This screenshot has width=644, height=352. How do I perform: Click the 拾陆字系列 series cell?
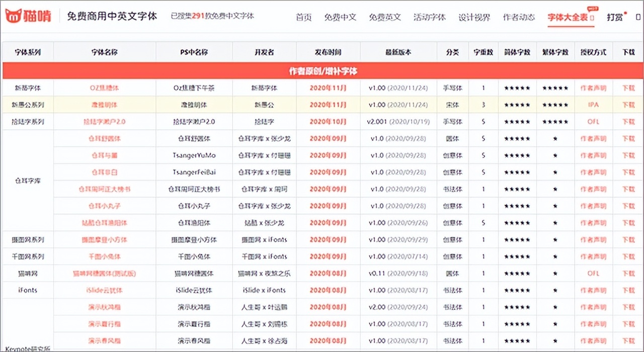point(28,122)
